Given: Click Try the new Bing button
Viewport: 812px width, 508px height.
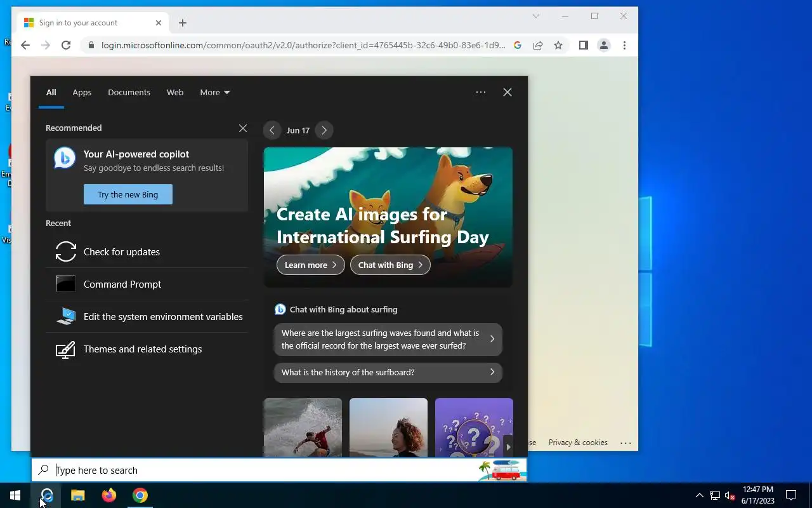Looking at the screenshot, I should [x=128, y=194].
